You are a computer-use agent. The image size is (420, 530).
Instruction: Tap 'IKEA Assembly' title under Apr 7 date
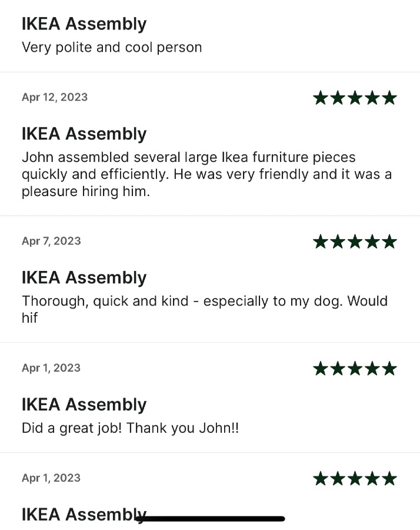[84, 277]
